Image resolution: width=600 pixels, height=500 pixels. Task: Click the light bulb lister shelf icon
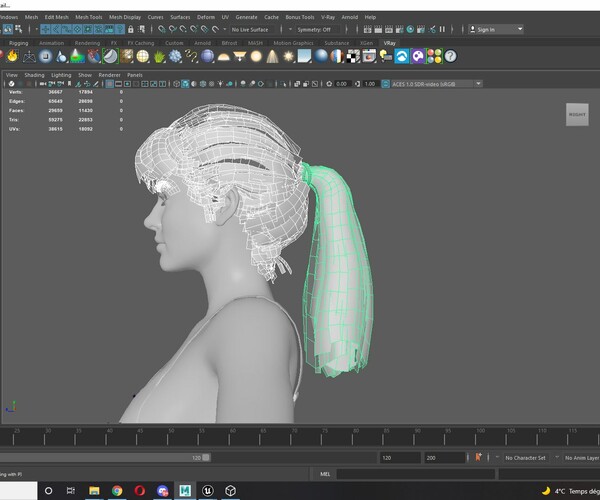386,56
